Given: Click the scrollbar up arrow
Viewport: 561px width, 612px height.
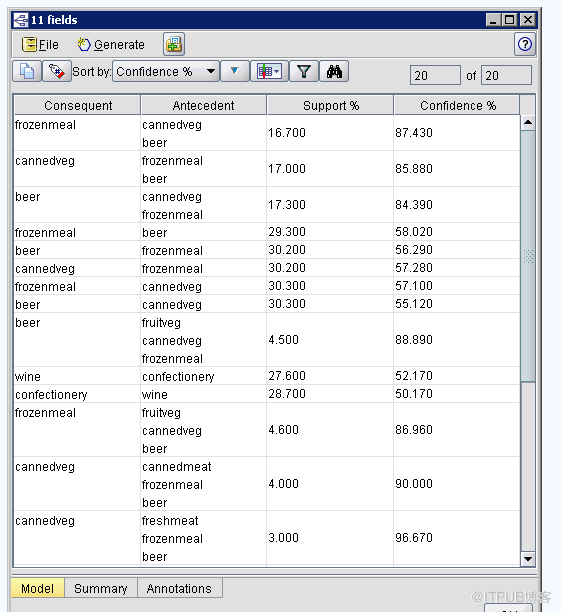Looking at the screenshot, I should pyautogui.click(x=528, y=123).
